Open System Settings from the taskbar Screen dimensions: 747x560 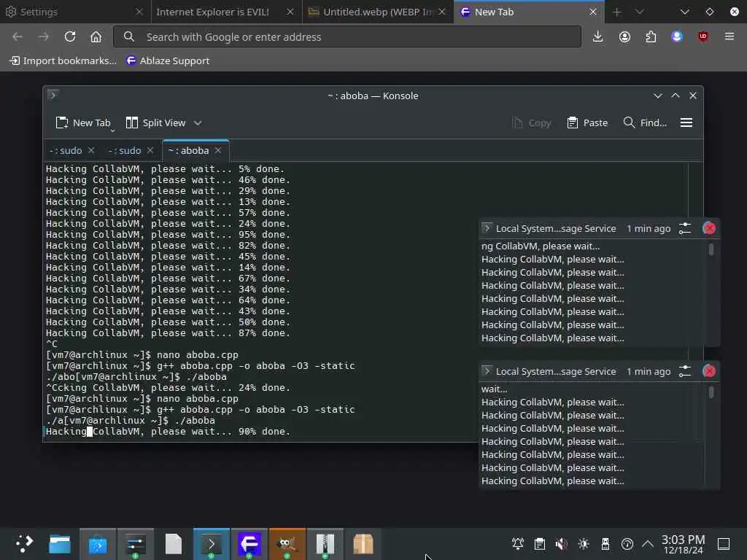coord(135,544)
